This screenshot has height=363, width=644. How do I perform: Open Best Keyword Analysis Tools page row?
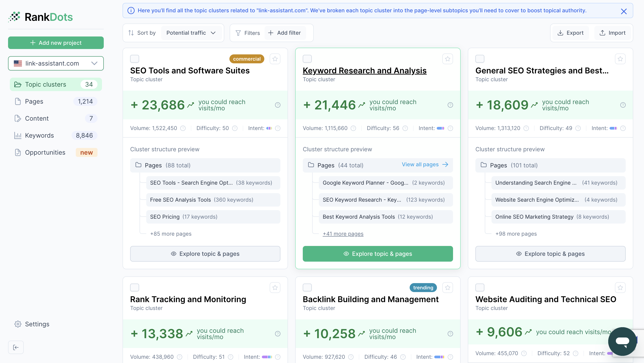(x=386, y=217)
